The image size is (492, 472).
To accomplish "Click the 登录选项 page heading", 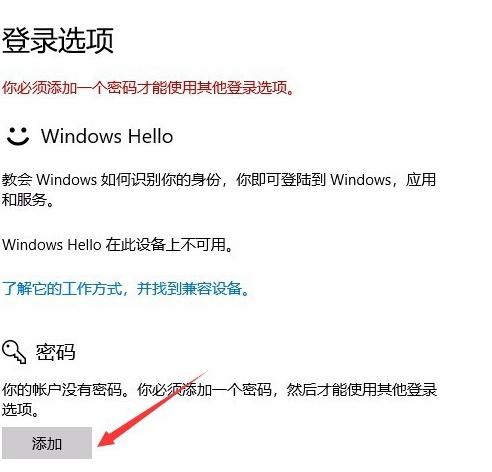I will pyautogui.click(x=58, y=41).
